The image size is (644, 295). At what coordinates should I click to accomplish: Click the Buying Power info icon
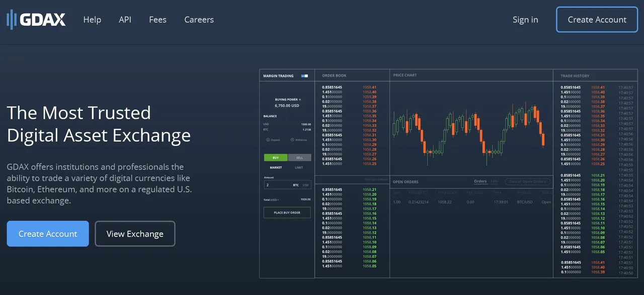click(300, 100)
